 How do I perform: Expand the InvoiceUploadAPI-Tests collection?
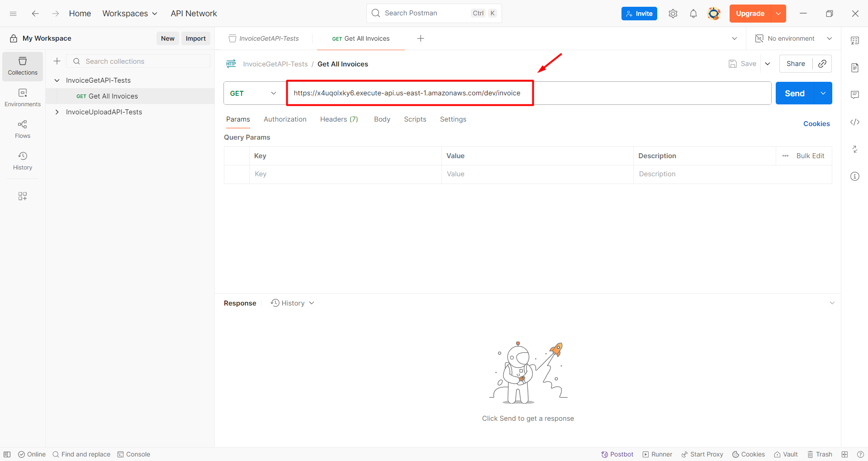[57, 112]
